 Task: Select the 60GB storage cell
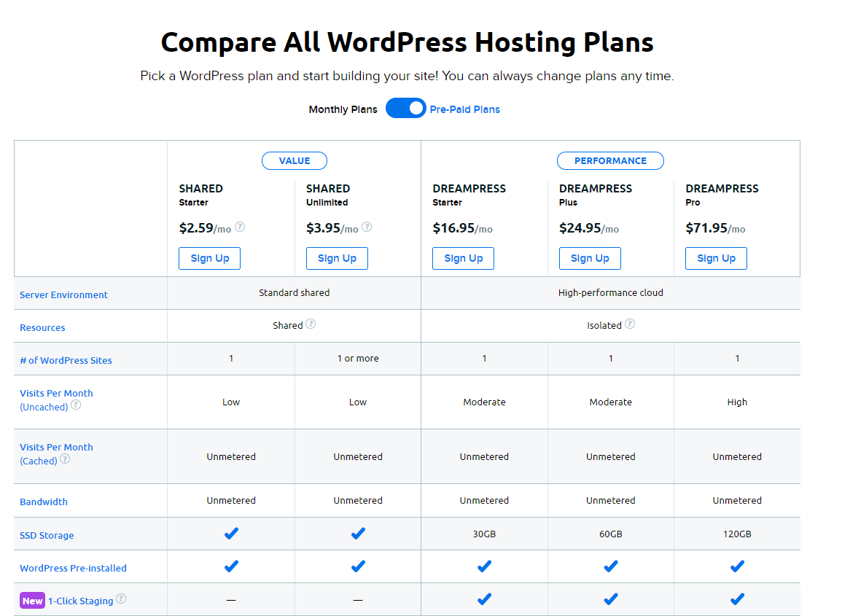(x=611, y=534)
